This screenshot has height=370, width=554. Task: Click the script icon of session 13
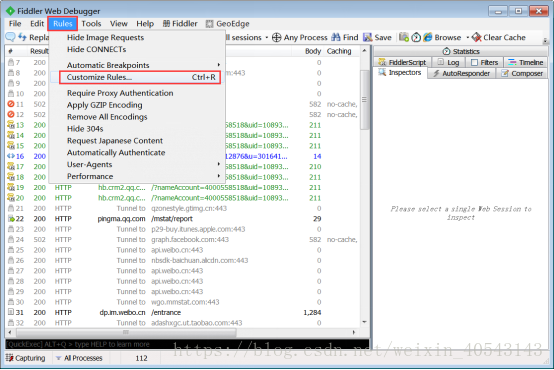click(x=11, y=125)
